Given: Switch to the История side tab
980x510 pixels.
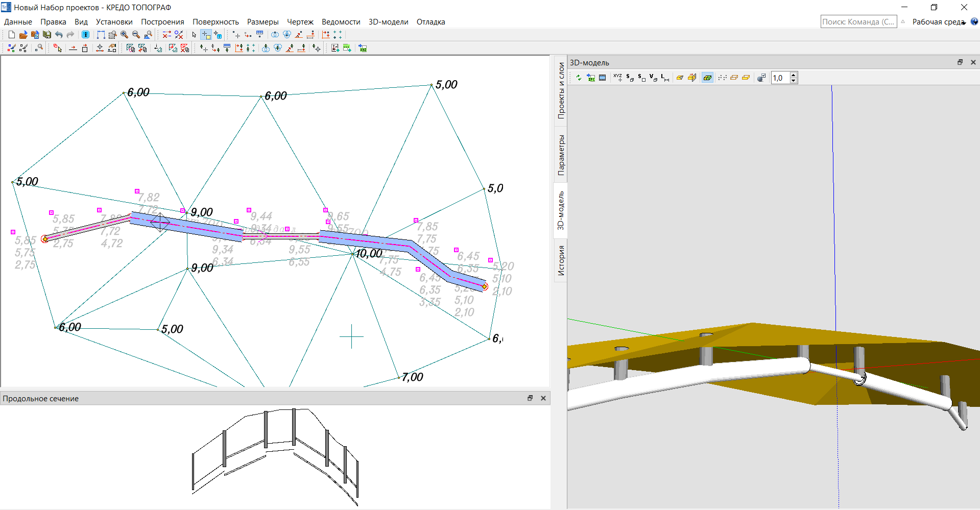Looking at the screenshot, I should coord(561,260).
